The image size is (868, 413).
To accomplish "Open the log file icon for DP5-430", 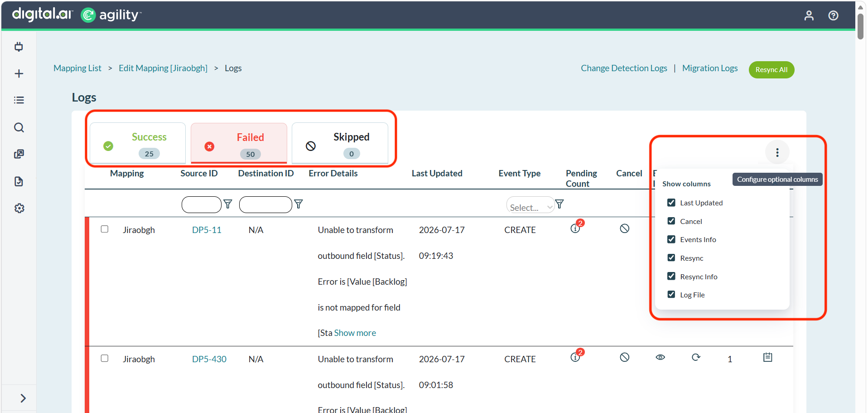I will tap(767, 357).
